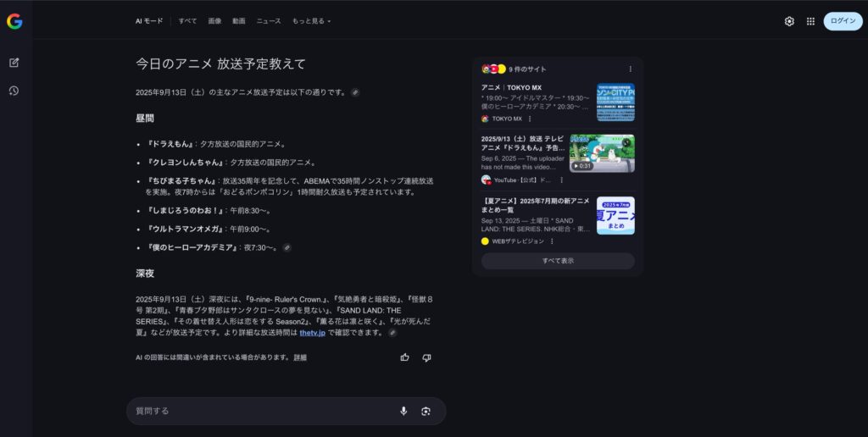Open AI mode history icon
The image size is (868, 437).
click(14, 91)
